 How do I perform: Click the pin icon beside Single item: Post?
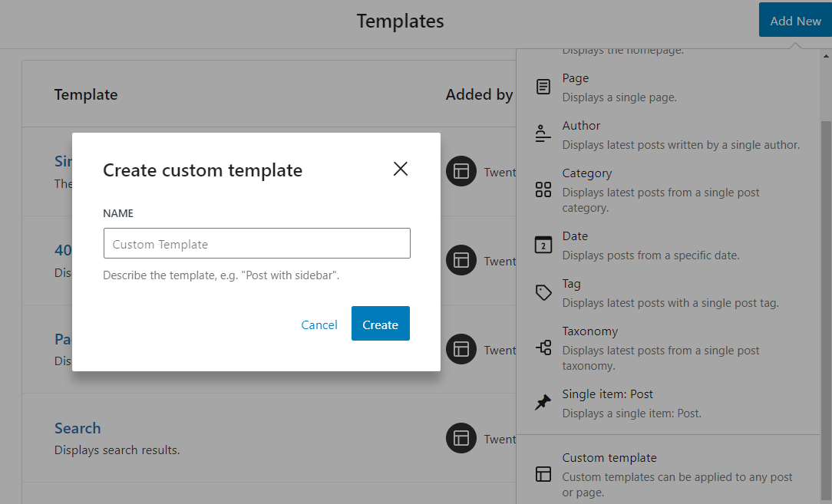[x=543, y=400]
